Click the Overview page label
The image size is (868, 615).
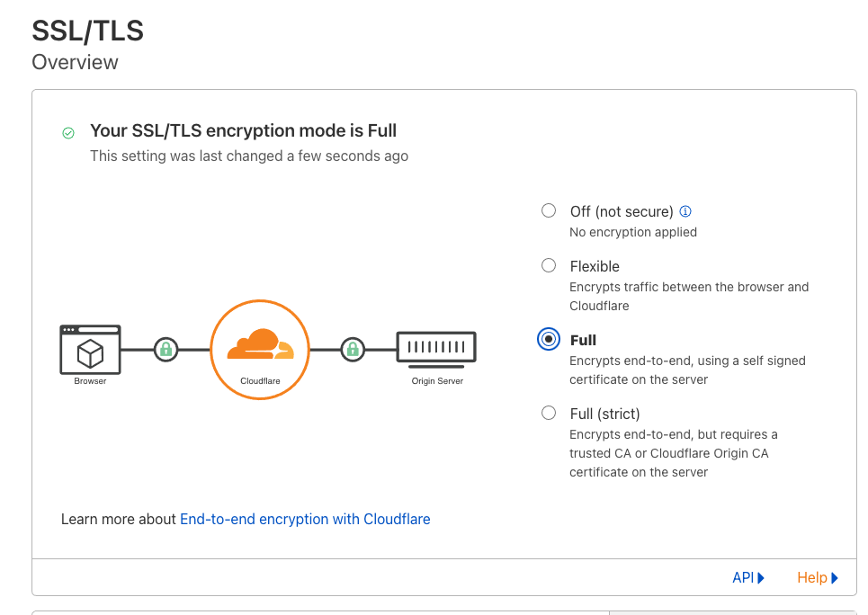pyautogui.click(x=75, y=62)
